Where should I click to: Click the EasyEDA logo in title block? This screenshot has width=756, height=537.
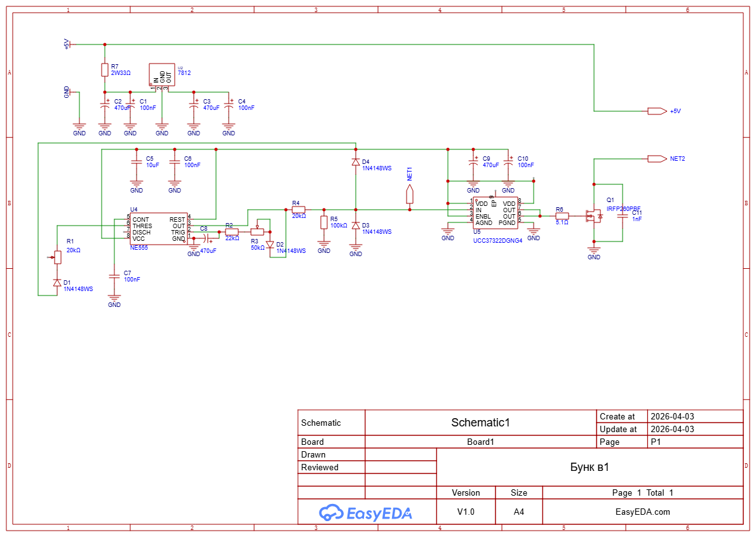point(365,512)
